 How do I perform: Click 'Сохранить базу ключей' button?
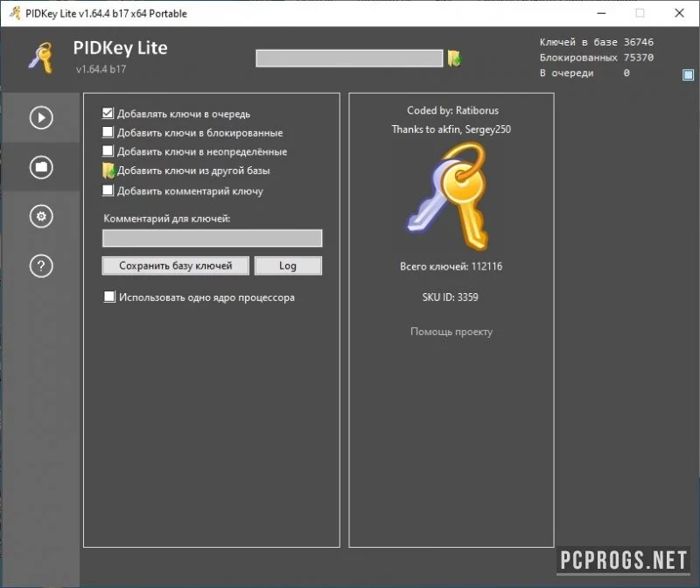pos(176,266)
